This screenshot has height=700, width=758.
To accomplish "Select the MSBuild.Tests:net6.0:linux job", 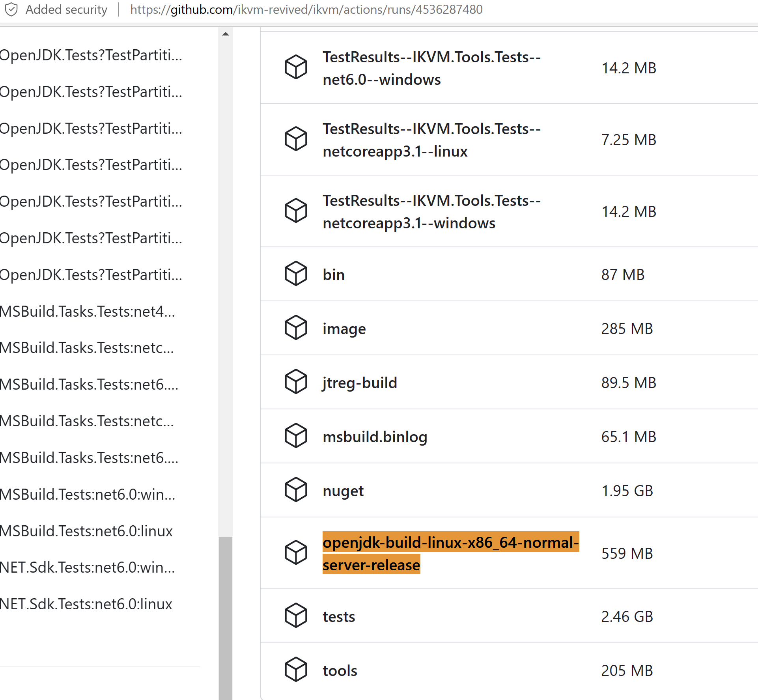I will 86,531.
